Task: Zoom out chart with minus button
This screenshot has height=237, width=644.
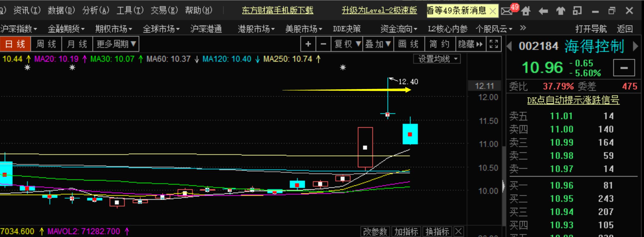Action: (x=323, y=44)
